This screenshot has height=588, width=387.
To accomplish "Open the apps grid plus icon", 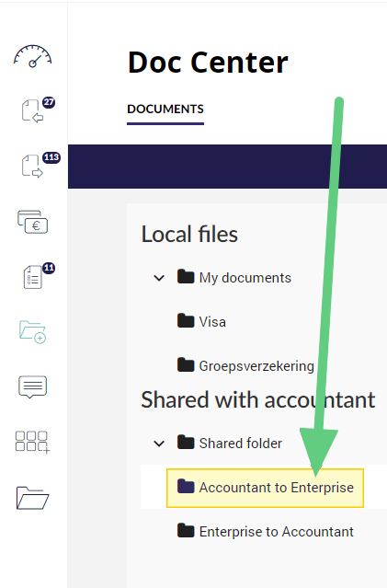I will click(x=32, y=442).
